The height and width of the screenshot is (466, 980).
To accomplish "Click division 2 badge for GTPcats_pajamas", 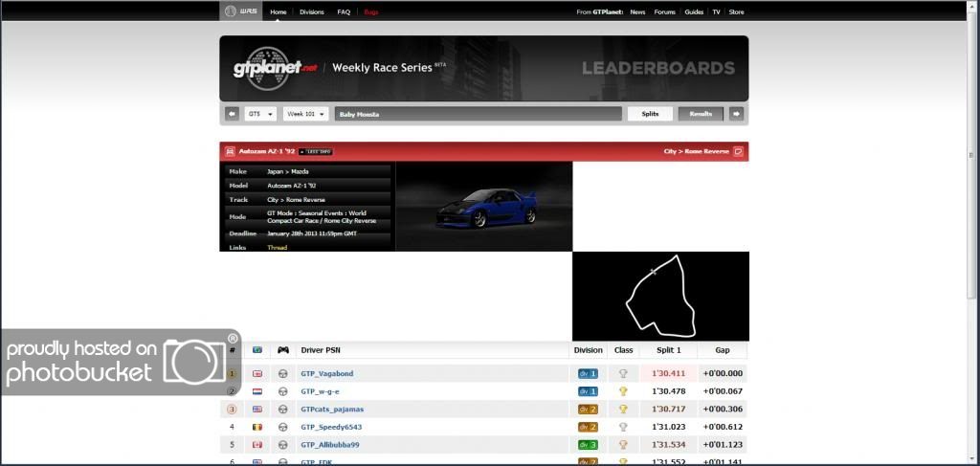I will click(x=589, y=410).
